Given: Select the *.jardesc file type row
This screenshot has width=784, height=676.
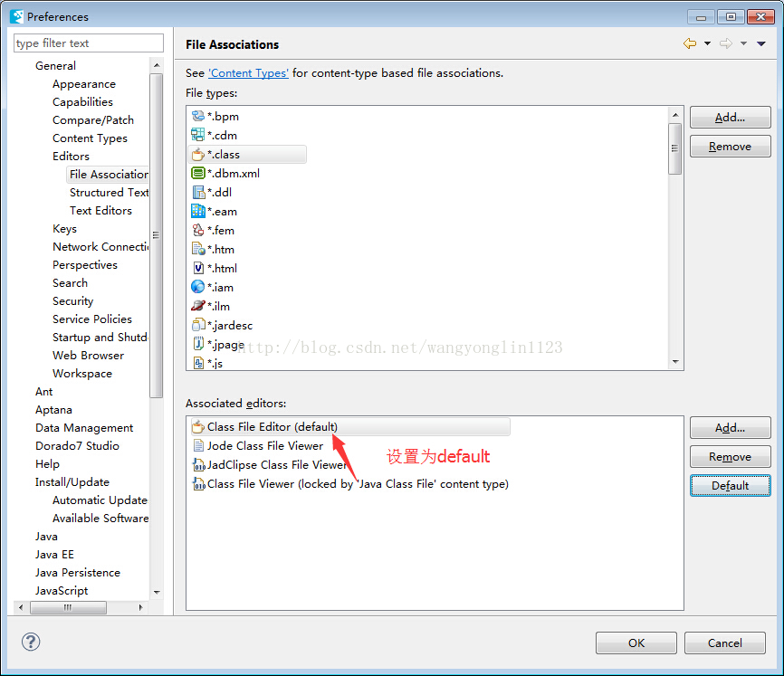Looking at the screenshot, I should (x=223, y=325).
